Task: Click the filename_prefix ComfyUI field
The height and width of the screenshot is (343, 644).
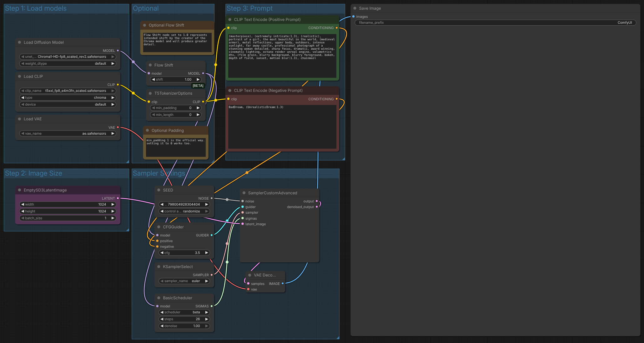Action: [495, 23]
